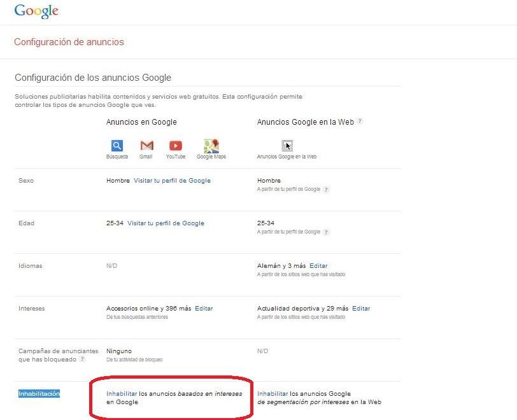
Task: Click 'De tus búsquedas anteriores' caption
Action: coord(137,317)
